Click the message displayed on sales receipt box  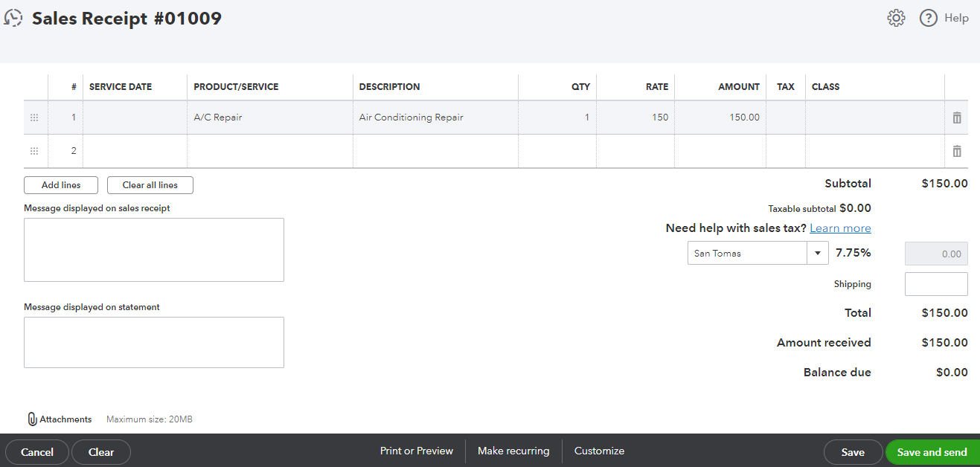pos(153,249)
